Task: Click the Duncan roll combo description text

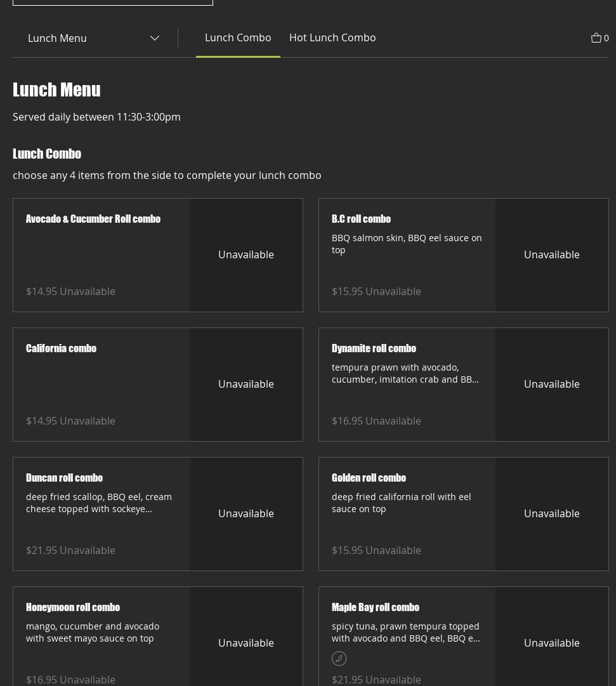Action: click(99, 503)
